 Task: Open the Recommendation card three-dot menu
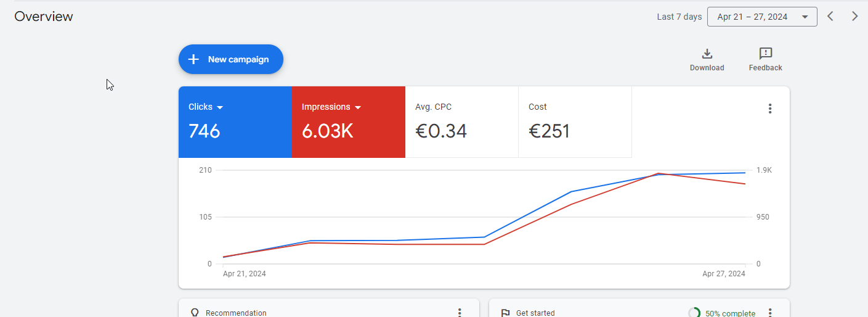pyautogui.click(x=460, y=313)
